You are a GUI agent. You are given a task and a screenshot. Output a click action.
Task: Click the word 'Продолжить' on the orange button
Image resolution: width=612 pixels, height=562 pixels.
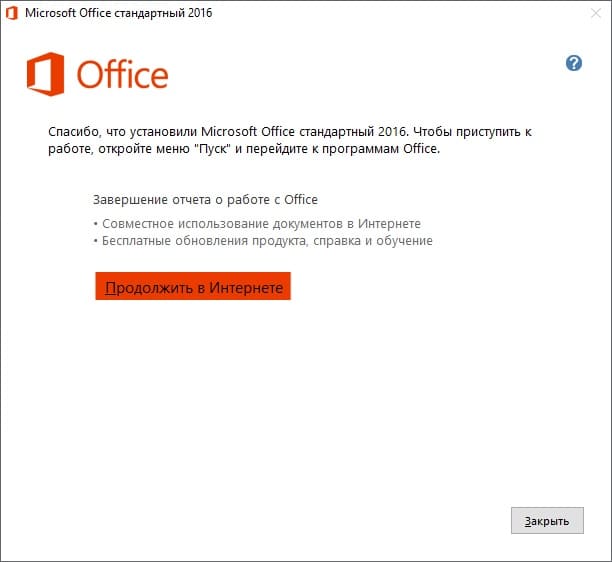[x=149, y=288]
